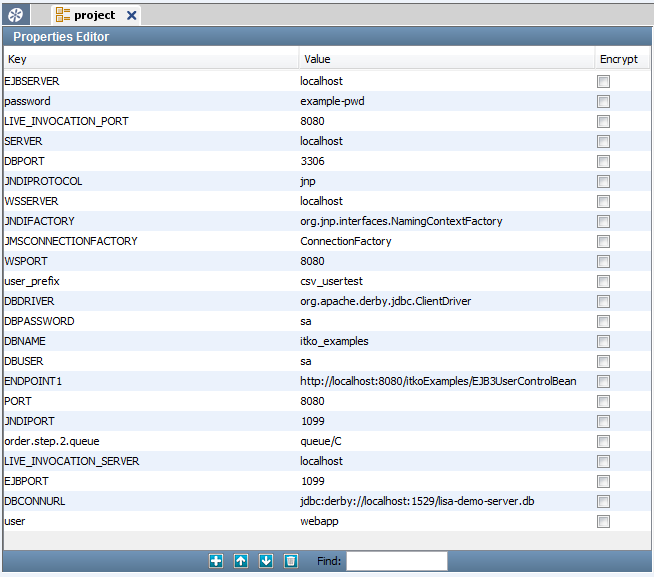Toggle Encrypt for ENDPOINT1 row
This screenshot has height=577, width=654.
[603, 381]
